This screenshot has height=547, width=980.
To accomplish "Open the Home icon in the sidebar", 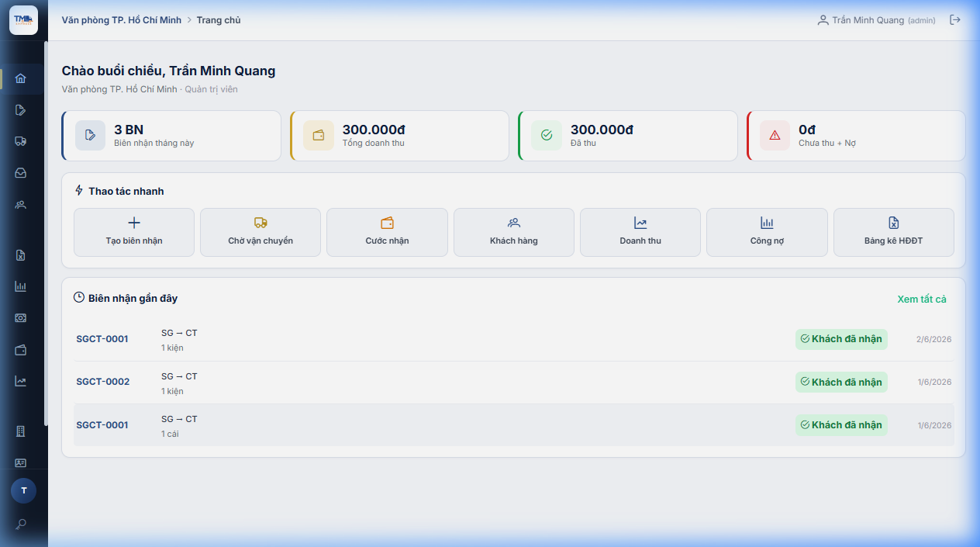I will click(x=21, y=78).
